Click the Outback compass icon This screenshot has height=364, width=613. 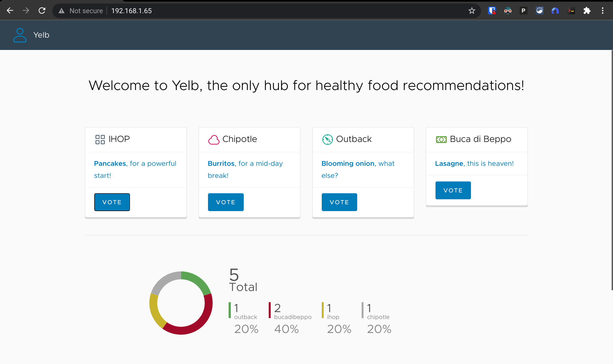tap(327, 139)
